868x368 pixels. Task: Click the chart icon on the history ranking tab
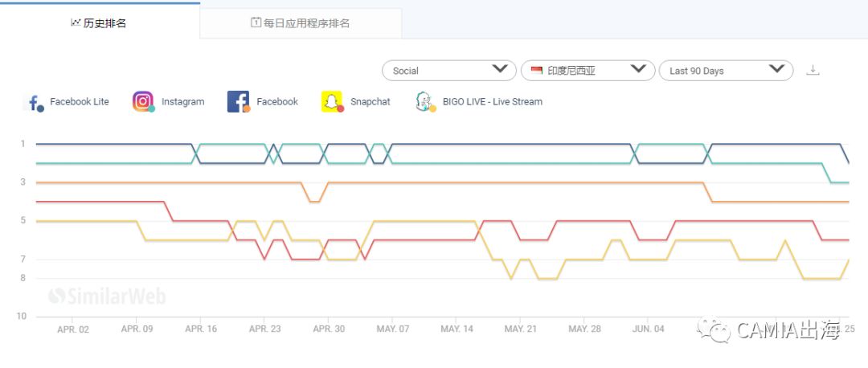[x=76, y=22]
